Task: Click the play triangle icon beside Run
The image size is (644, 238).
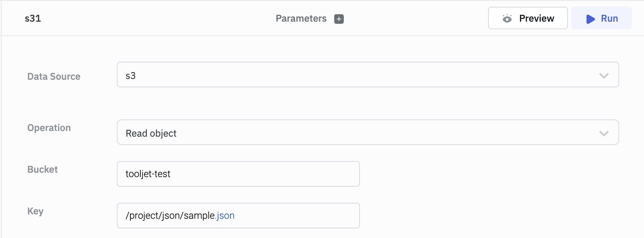Action: coord(590,19)
